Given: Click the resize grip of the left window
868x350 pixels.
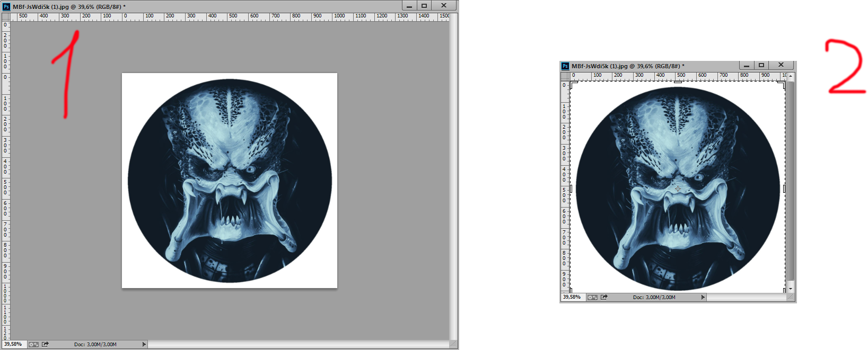Looking at the screenshot, I should click(x=453, y=345).
